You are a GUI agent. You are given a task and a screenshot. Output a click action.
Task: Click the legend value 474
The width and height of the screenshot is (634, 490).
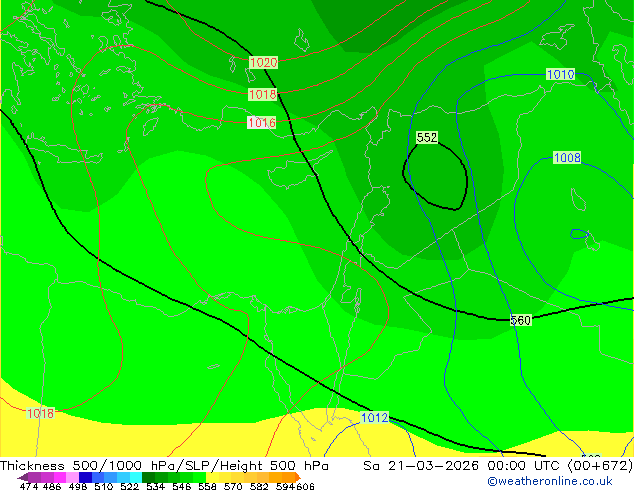tap(29, 486)
